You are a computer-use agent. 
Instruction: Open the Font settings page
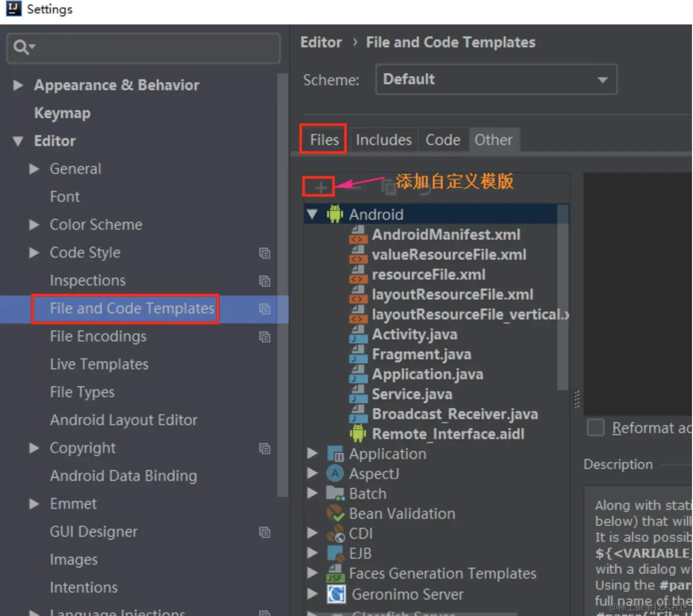[x=64, y=197]
